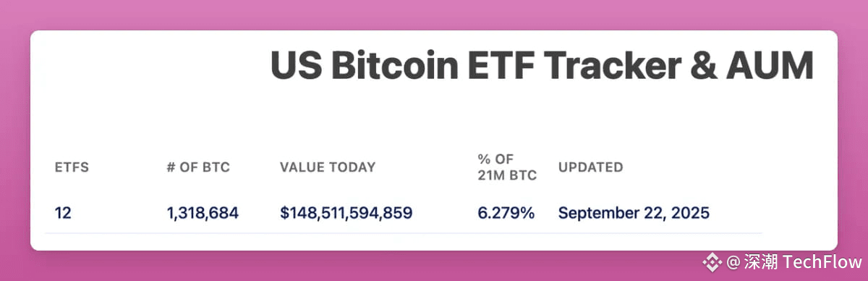This screenshot has width=868, height=281.
Task: Click the September 22, 2025 date
Action: (x=634, y=213)
